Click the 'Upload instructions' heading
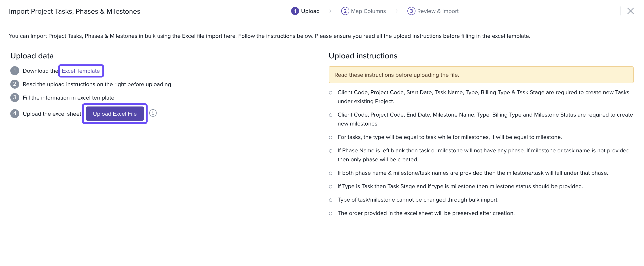 (363, 56)
